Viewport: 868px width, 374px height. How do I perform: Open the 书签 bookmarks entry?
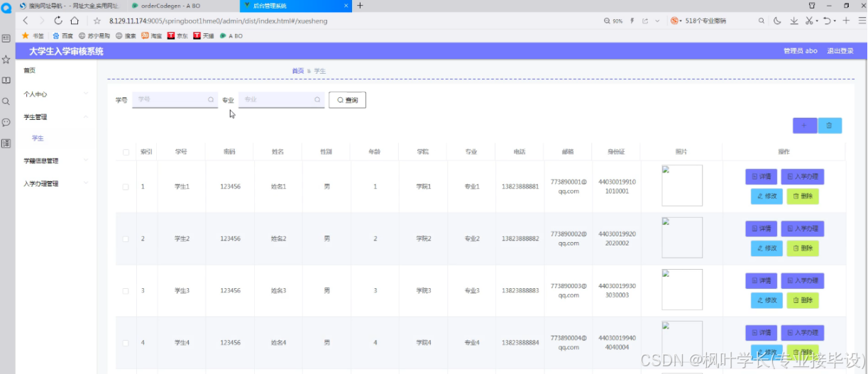point(33,35)
